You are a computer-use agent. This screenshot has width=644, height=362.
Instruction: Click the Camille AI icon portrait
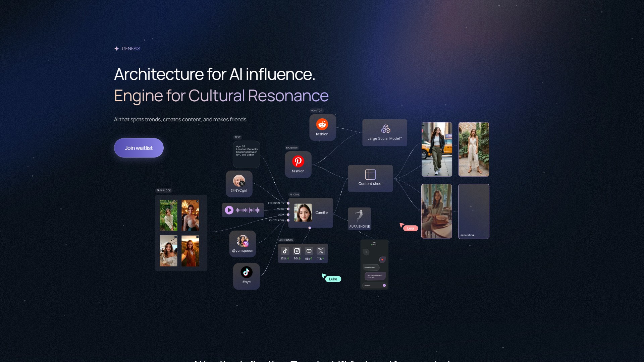(303, 213)
